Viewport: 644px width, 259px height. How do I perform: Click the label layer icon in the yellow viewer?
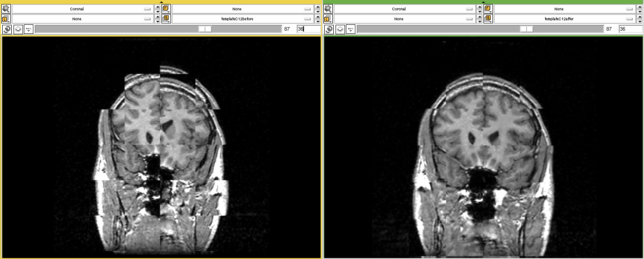pos(6,19)
